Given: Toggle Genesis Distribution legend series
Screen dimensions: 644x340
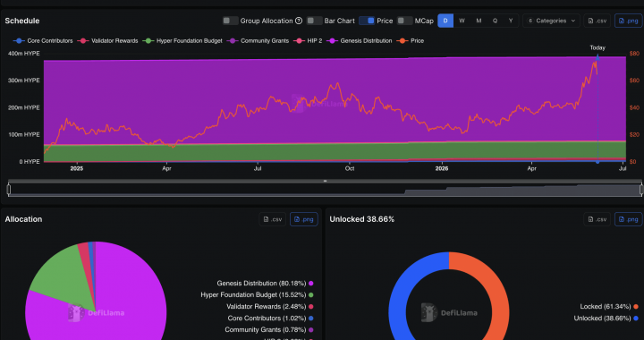Looking at the screenshot, I should (360, 40).
